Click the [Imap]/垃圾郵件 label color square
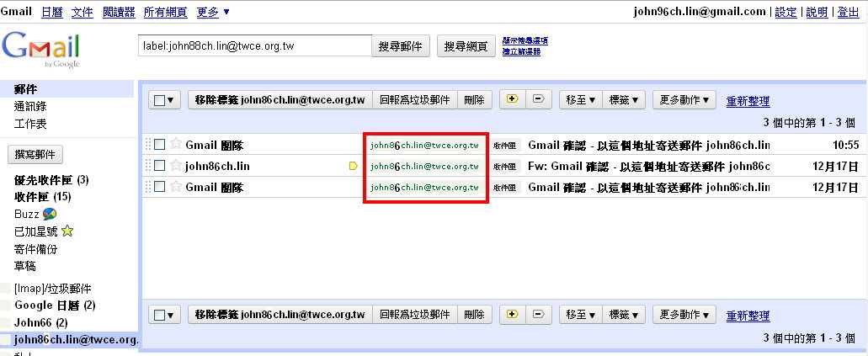Image resolution: width=868 pixels, height=356 pixels. pyautogui.click(x=6, y=288)
